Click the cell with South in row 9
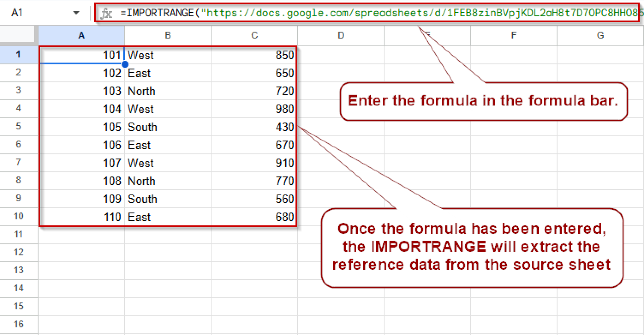The height and width of the screenshot is (335, 644). [x=168, y=198]
